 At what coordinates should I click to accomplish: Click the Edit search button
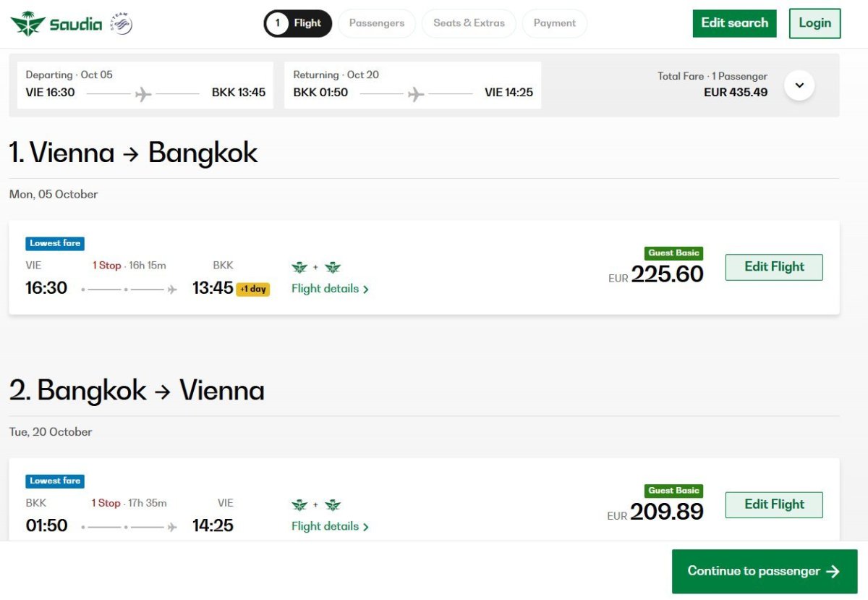pyautogui.click(x=734, y=23)
